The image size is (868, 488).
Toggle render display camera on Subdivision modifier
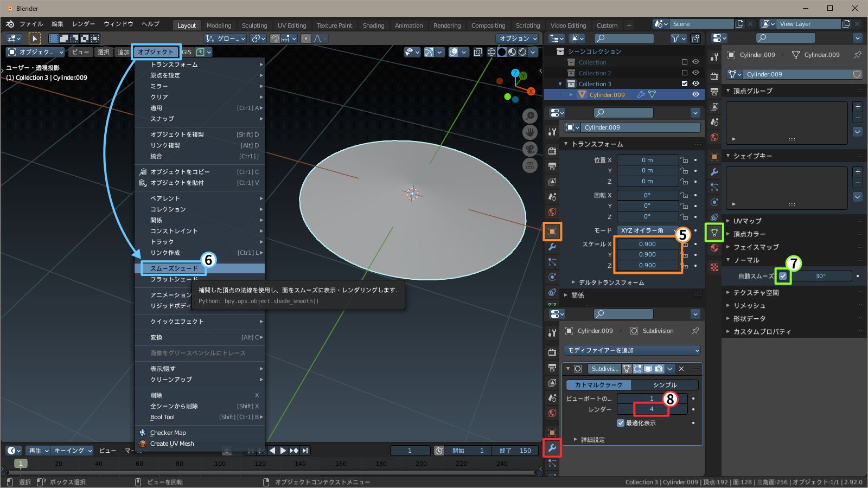(659, 369)
